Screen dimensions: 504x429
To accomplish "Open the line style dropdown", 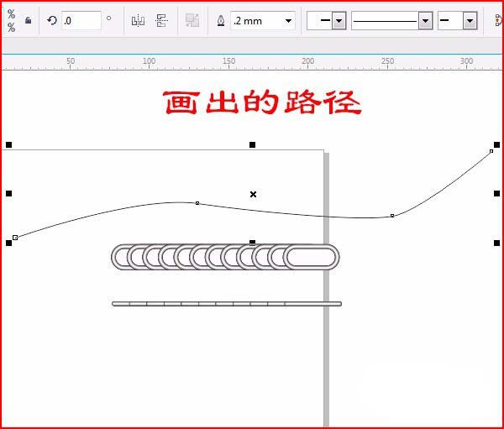I will click(x=425, y=21).
